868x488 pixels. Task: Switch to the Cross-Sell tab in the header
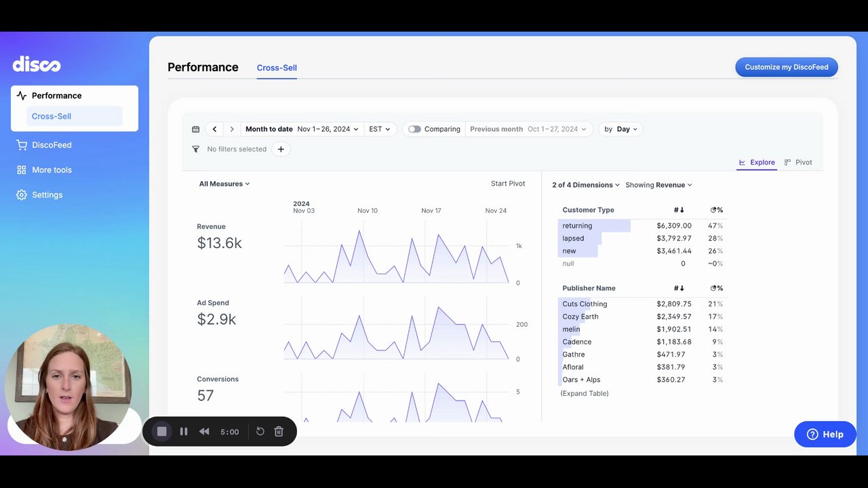click(x=277, y=68)
